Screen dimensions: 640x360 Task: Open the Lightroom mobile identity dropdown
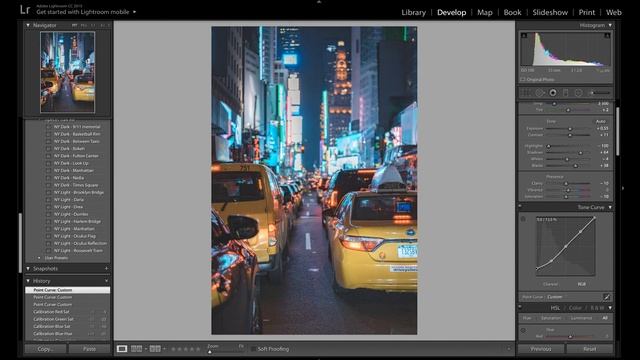tap(134, 12)
